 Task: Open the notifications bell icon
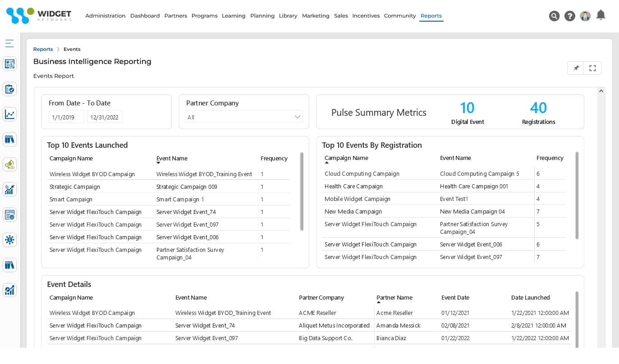point(601,15)
